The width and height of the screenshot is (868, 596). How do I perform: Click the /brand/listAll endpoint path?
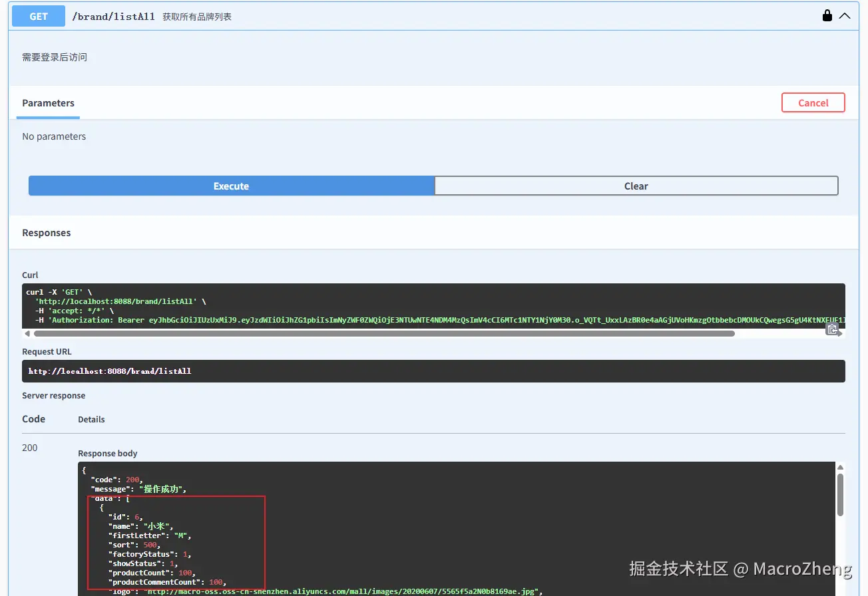[x=113, y=16]
